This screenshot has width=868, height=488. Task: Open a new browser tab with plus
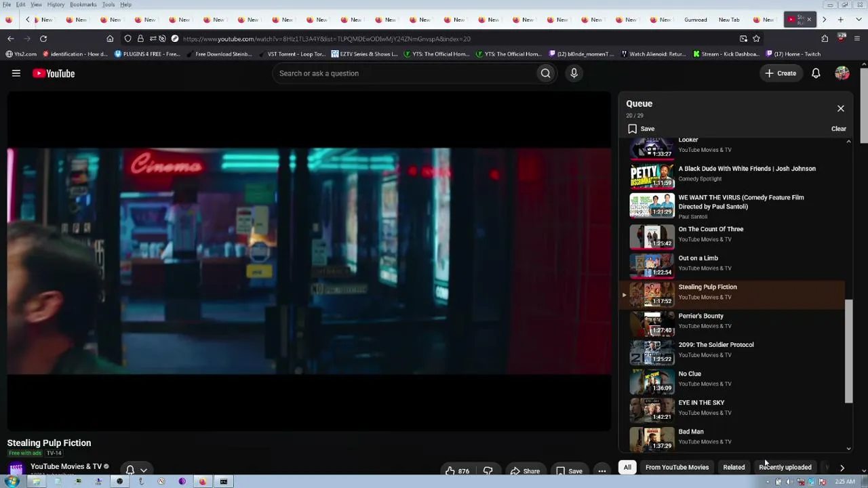tap(840, 20)
